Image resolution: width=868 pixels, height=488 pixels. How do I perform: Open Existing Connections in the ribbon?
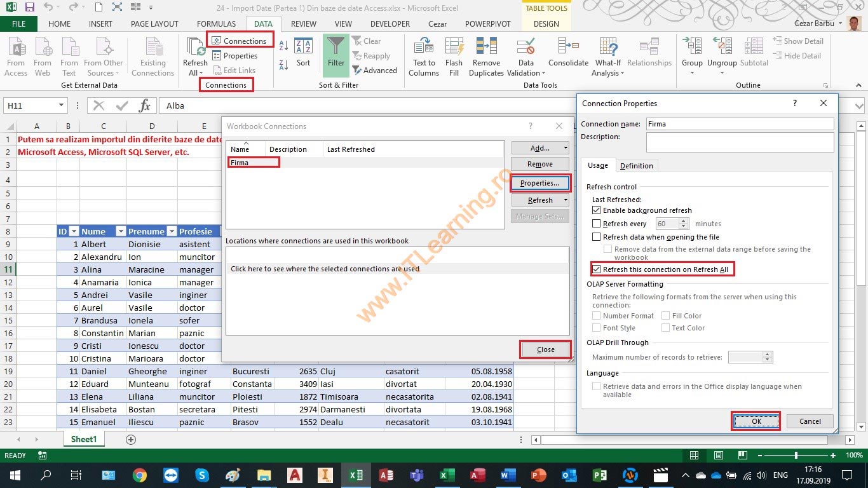(x=153, y=57)
